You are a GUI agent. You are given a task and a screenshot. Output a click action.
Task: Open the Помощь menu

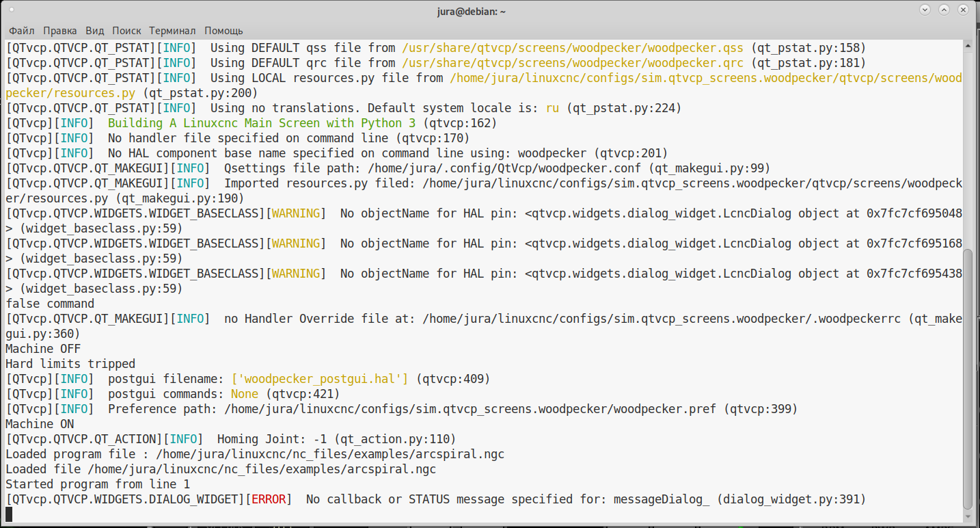223,31
